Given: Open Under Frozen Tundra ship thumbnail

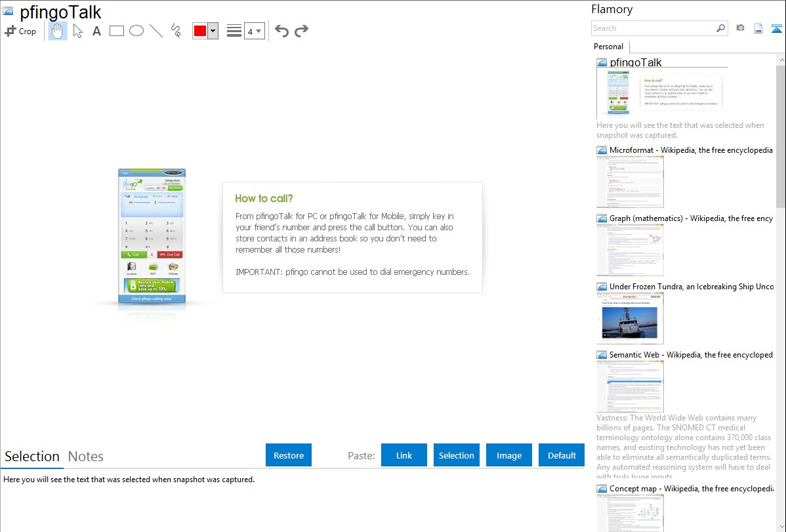Looking at the screenshot, I should [631, 318].
